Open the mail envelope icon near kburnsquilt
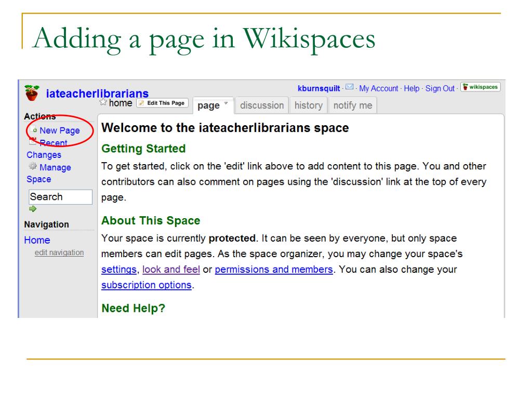The height and width of the screenshot is (399, 532). click(x=350, y=87)
